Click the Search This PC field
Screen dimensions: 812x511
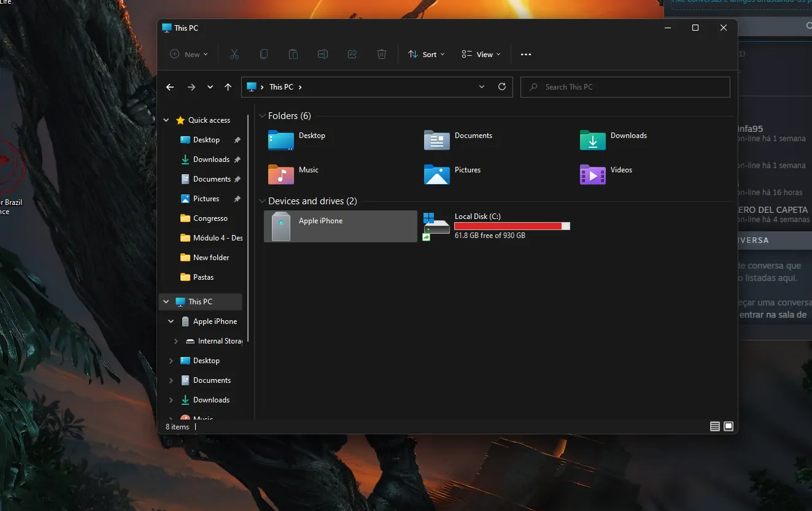[x=625, y=87]
